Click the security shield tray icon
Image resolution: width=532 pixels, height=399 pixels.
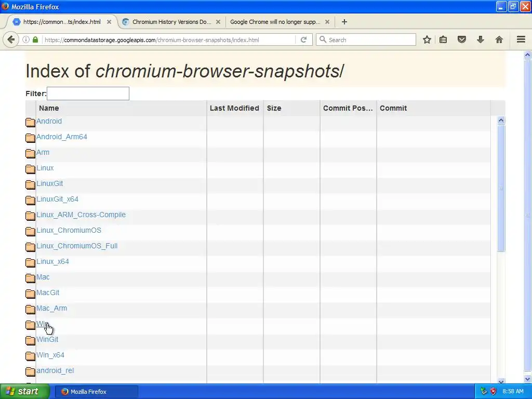coord(494,391)
